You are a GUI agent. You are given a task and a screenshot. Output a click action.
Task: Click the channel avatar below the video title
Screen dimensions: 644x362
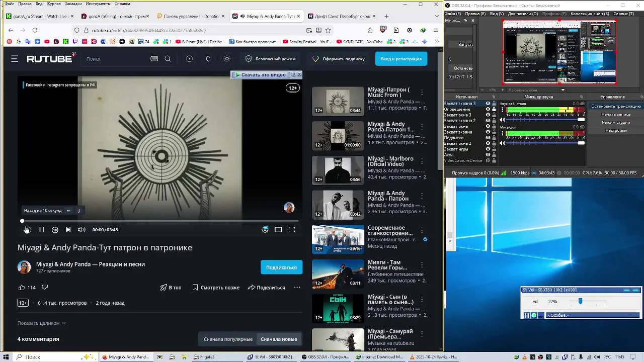pos(24,267)
